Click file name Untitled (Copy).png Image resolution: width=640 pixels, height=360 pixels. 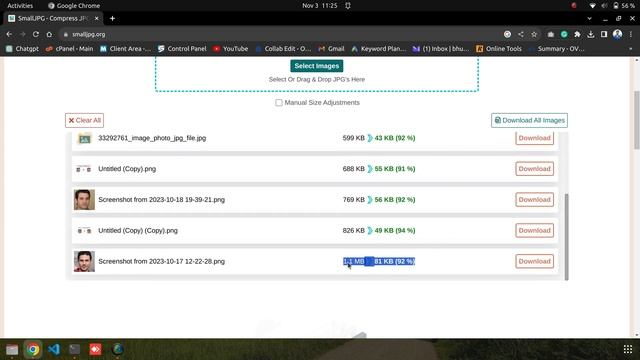tap(127, 169)
